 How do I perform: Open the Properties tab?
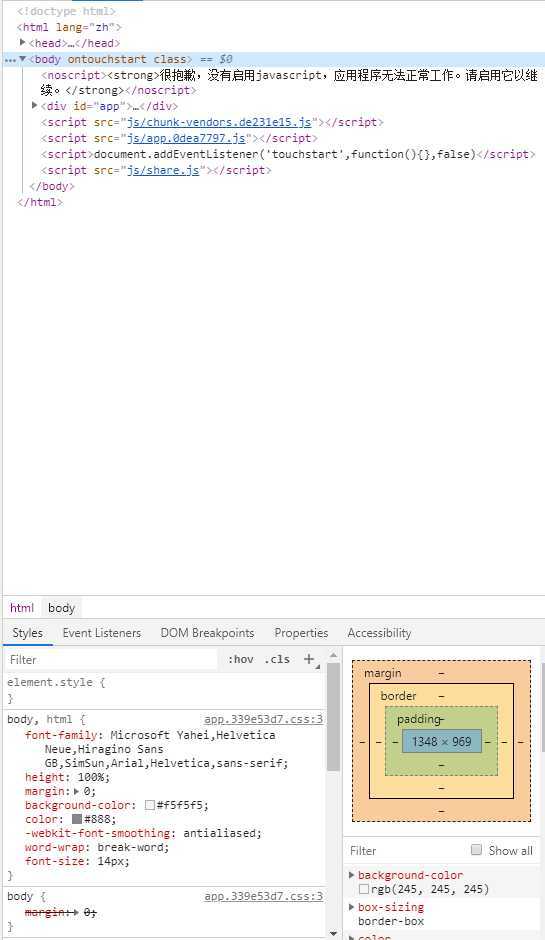301,633
